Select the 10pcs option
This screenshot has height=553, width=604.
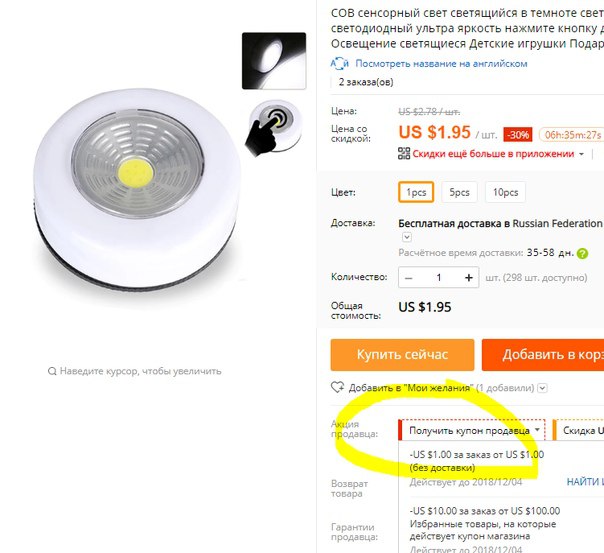click(505, 192)
